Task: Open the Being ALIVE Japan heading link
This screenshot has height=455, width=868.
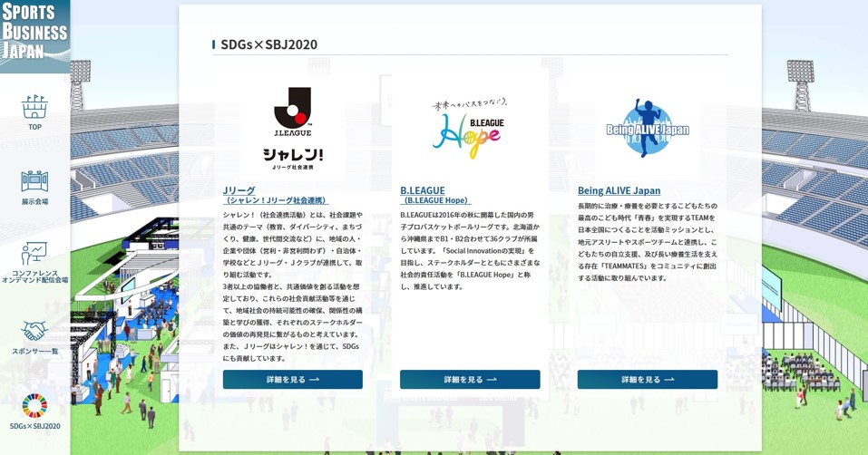Action: [x=619, y=190]
